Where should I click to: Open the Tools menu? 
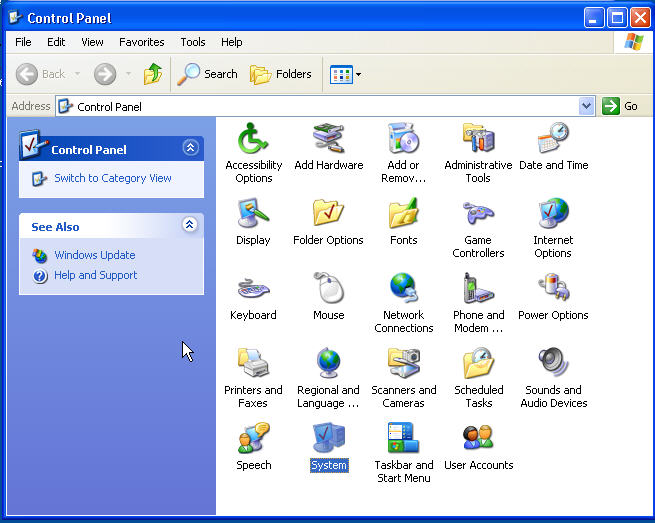tap(193, 42)
